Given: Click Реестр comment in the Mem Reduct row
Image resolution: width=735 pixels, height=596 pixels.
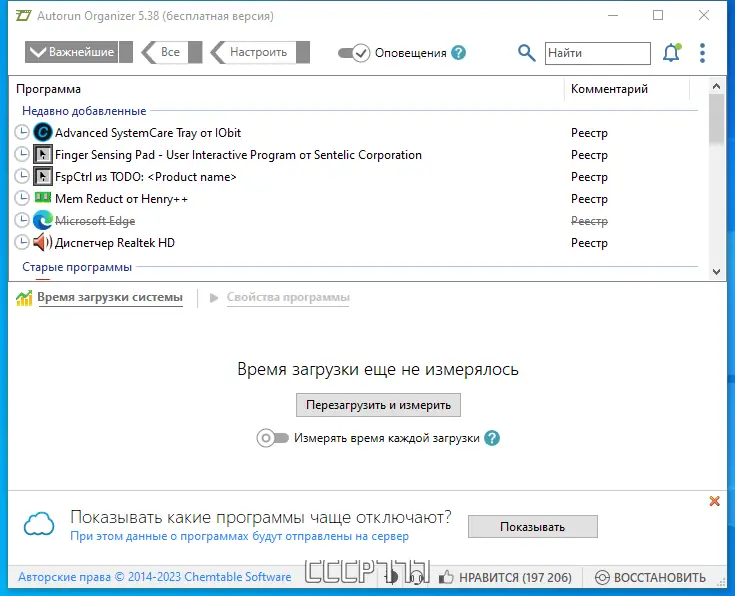Looking at the screenshot, I should (589, 199).
